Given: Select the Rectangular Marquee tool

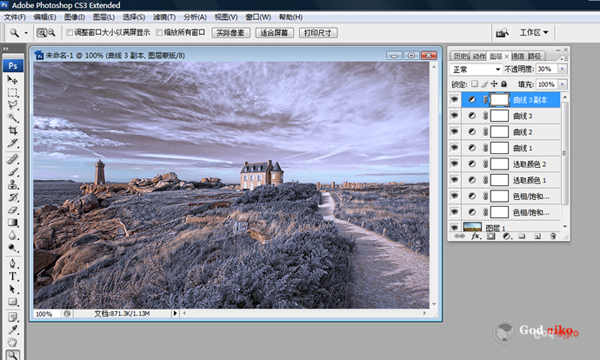Looking at the screenshot, I should pyautogui.click(x=12, y=93).
